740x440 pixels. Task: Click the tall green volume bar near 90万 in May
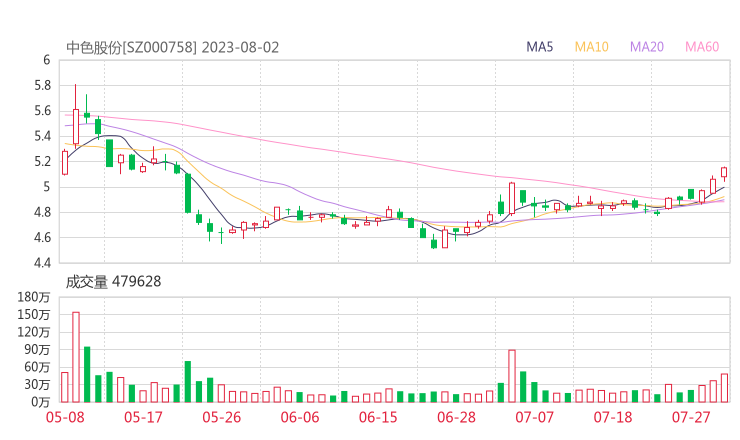87,375
